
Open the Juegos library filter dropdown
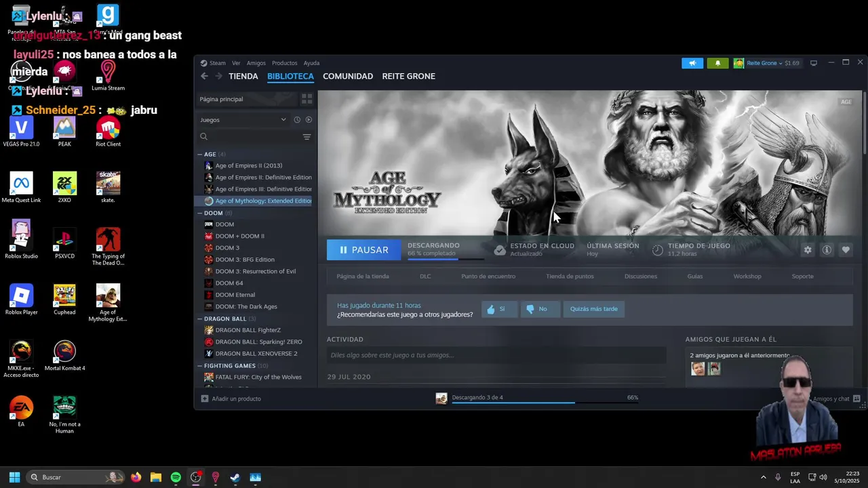point(243,120)
